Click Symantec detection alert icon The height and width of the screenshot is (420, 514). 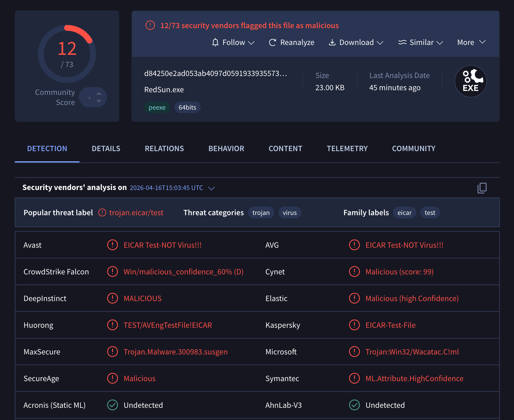[354, 378]
